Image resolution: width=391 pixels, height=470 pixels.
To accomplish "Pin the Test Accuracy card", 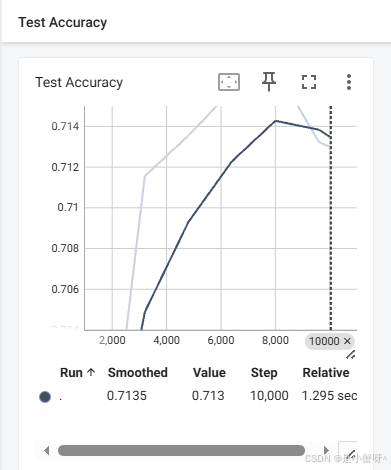I will (269, 82).
